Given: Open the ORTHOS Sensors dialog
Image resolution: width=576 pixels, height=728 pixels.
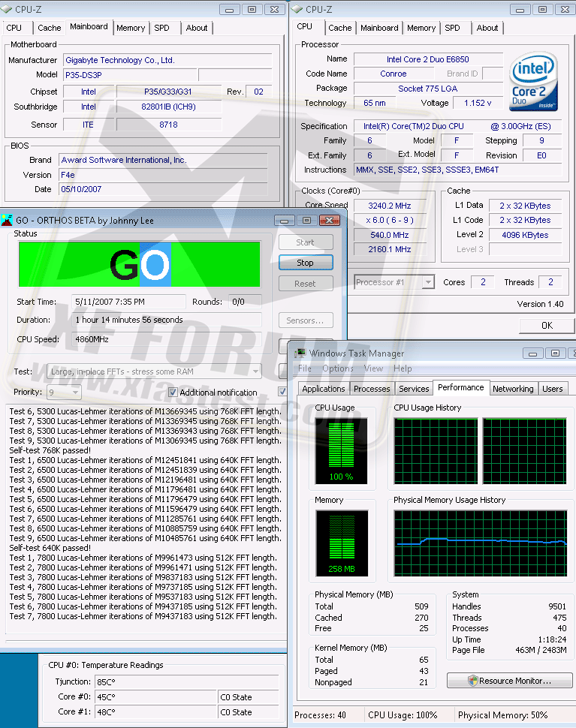Looking at the screenshot, I should click(306, 320).
